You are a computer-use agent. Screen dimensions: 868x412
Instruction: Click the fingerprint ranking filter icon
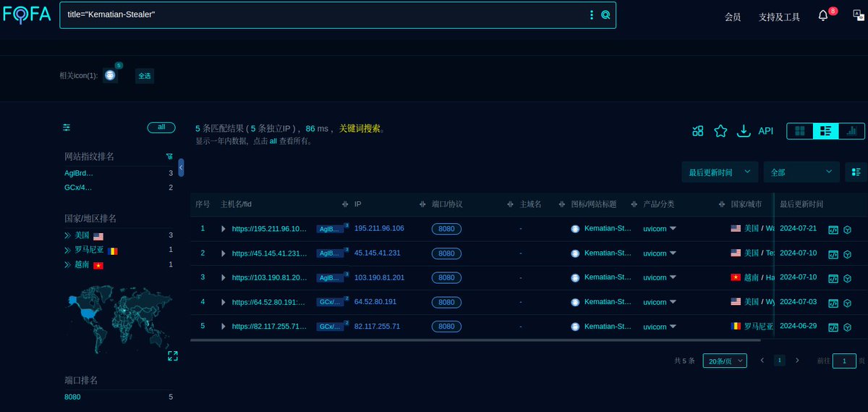coord(169,156)
